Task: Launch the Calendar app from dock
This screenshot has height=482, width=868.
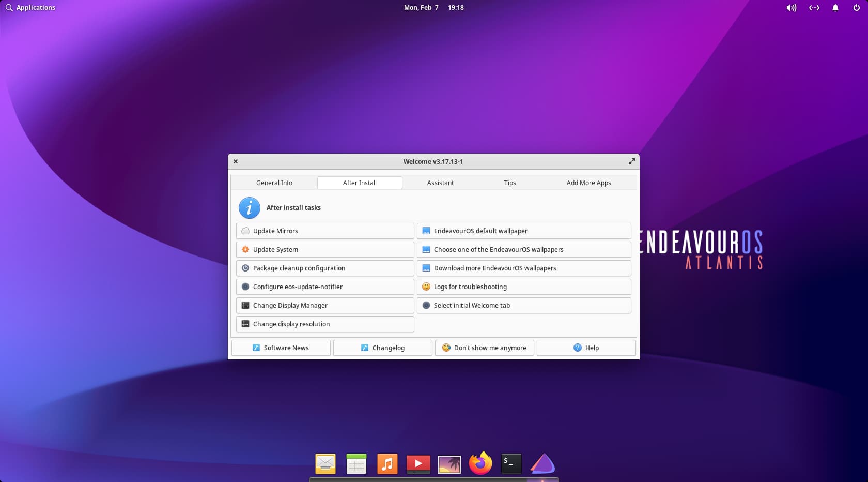Action: (357, 464)
